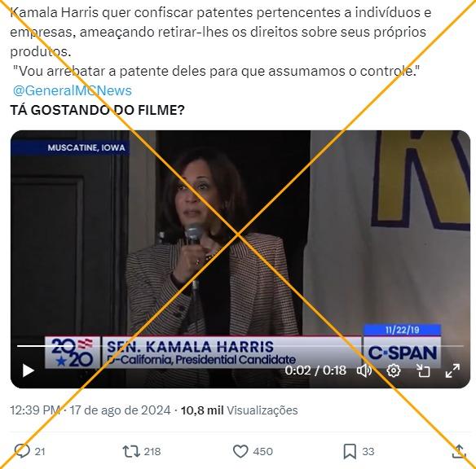Click the 33 bookmarks count
Image resolution: width=476 pixels, height=469 pixels.
[x=368, y=451]
